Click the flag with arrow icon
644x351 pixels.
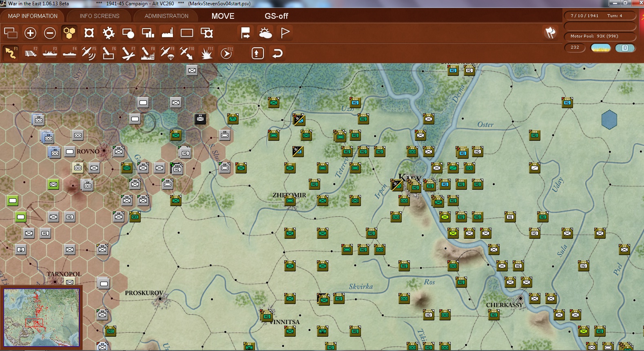tap(246, 33)
